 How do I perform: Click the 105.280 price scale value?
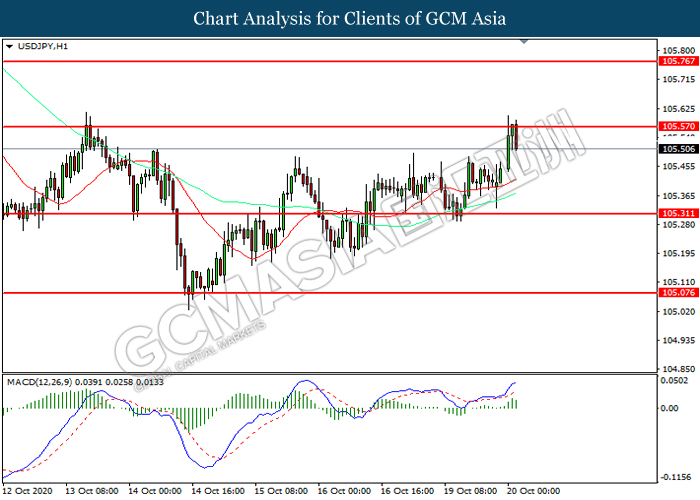tap(679, 224)
